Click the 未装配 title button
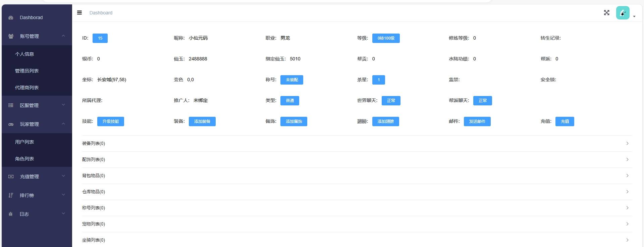The width and height of the screenshot is (644, 247). click(292, 80)
